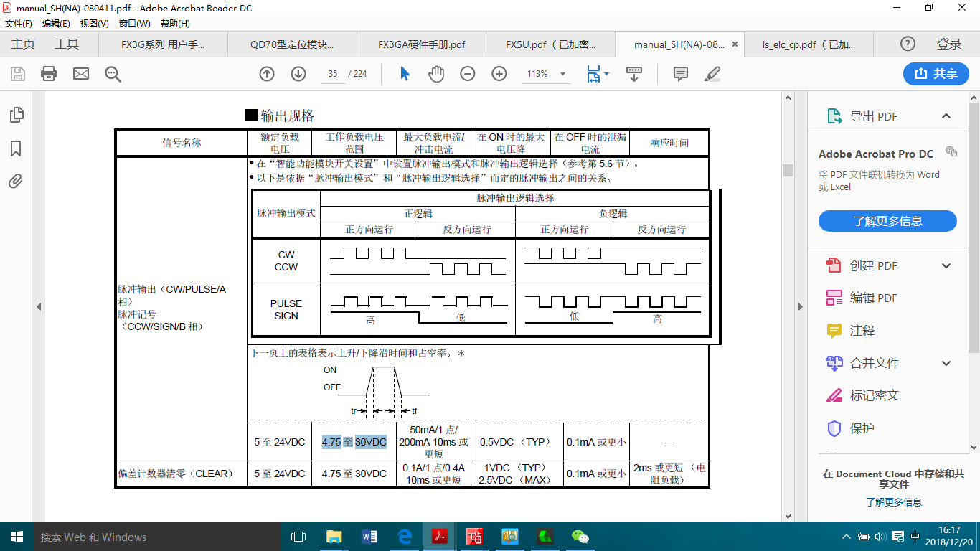This screenshot has height=551, width=980.
Task: Open the zoom level 113% dropdown
Action: pos(562,74)
